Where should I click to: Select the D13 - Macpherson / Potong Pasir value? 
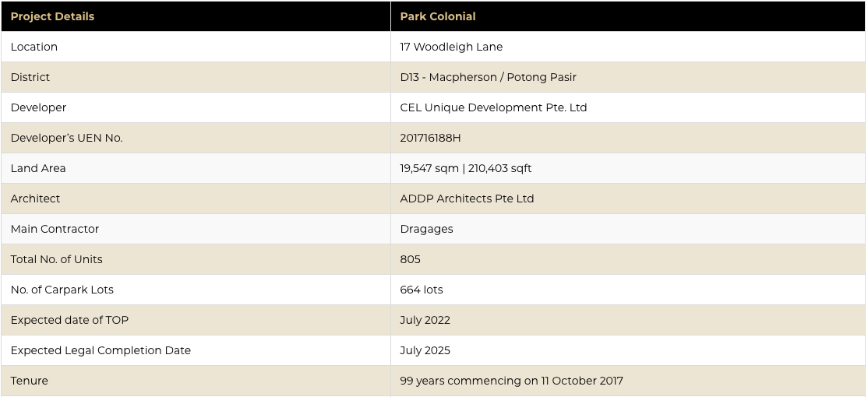[489, 77]
